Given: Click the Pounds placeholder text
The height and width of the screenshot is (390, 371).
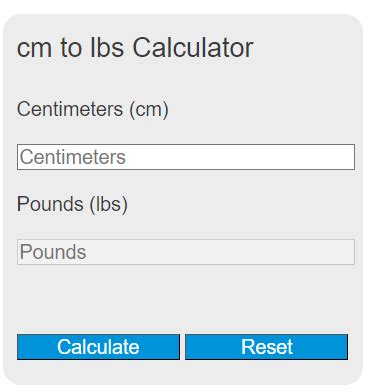Looking at the screenshot, I should coord(53,252).
